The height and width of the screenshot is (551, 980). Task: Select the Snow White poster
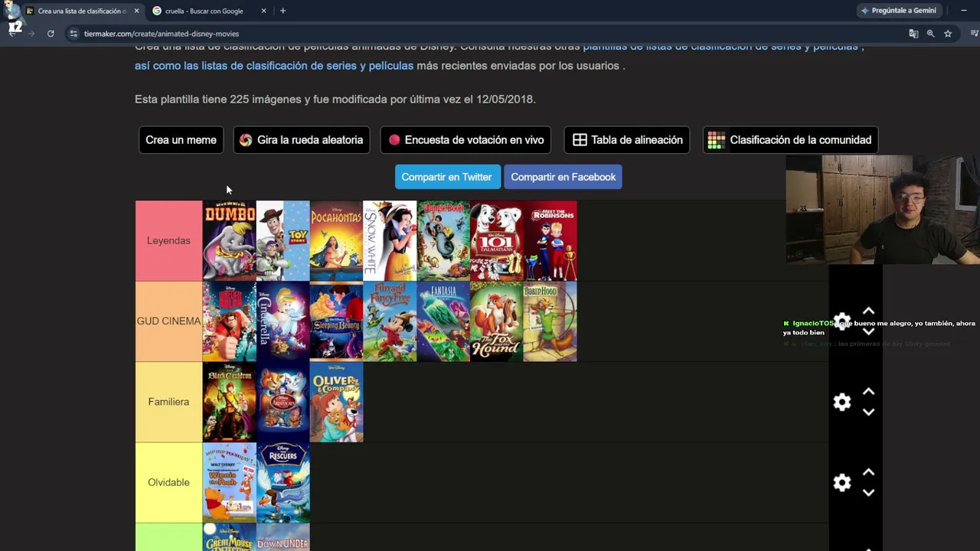390,240
